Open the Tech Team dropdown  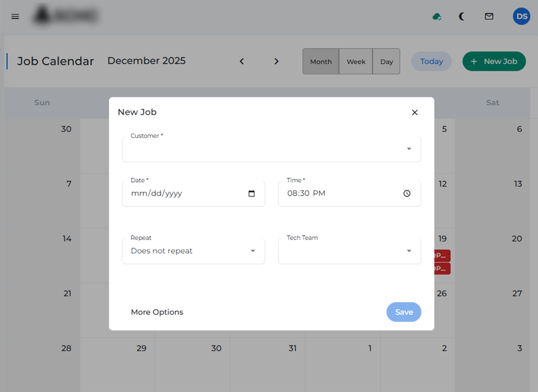pyautogui.click(x=409, y=251)
